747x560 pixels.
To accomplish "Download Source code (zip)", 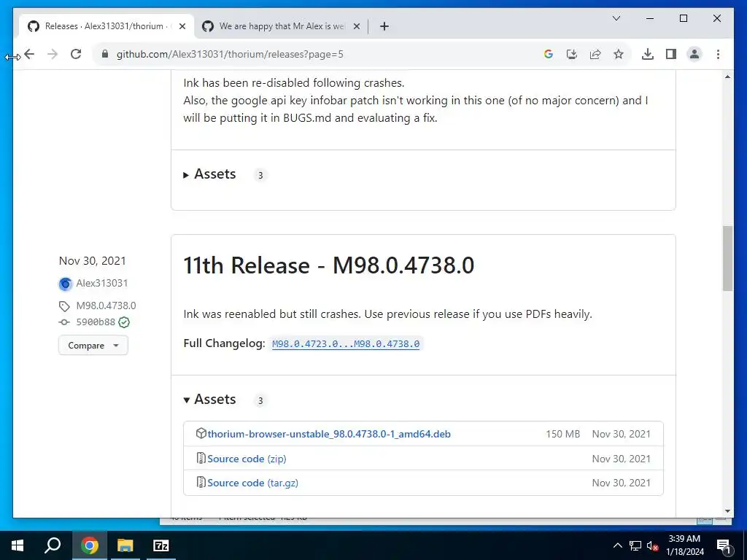I will pos(247,459).
